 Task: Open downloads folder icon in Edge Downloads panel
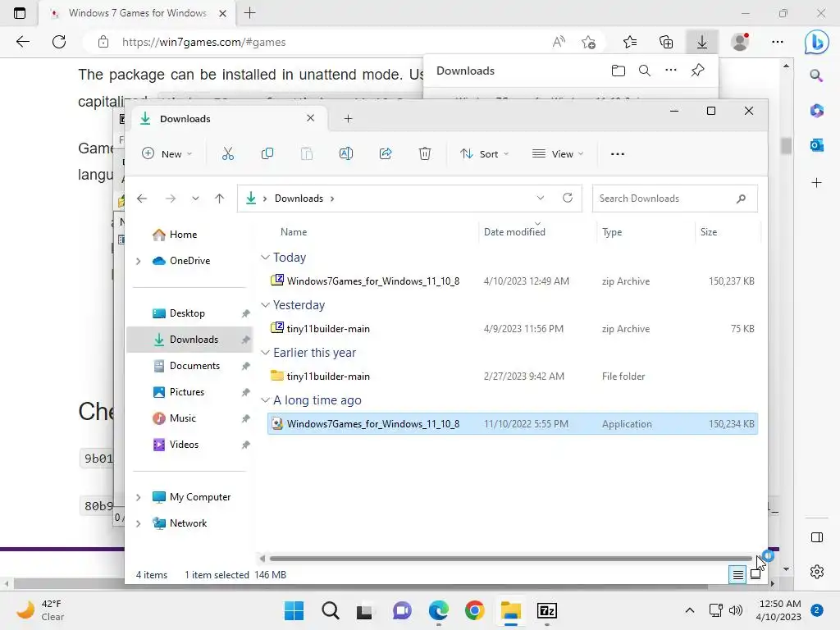pyautogui.click(x=619, y=71)
